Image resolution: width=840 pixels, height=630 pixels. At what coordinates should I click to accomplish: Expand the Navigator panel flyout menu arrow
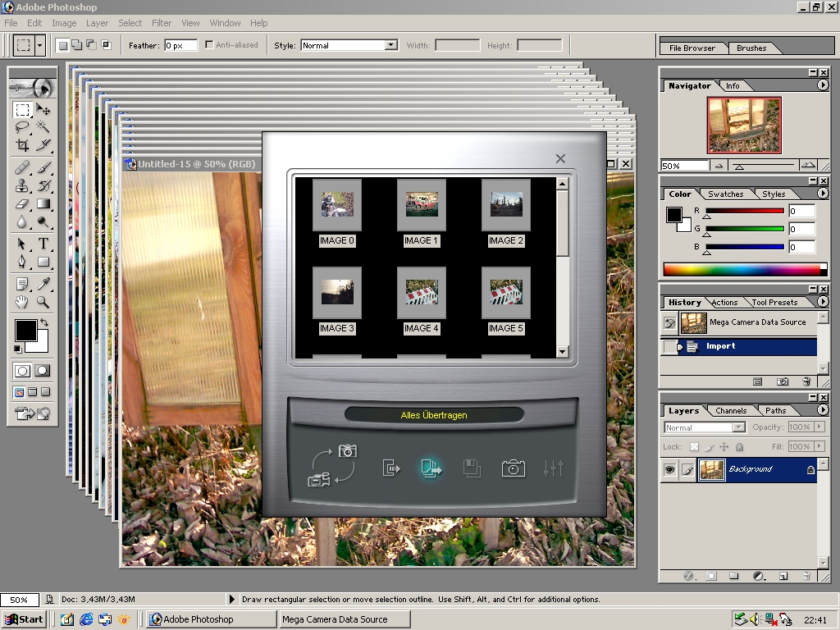pos(823,85)
